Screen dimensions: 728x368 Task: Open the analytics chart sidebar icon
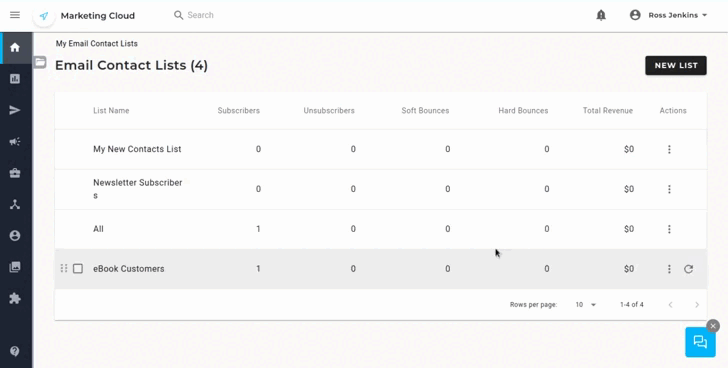click(15, 79)
